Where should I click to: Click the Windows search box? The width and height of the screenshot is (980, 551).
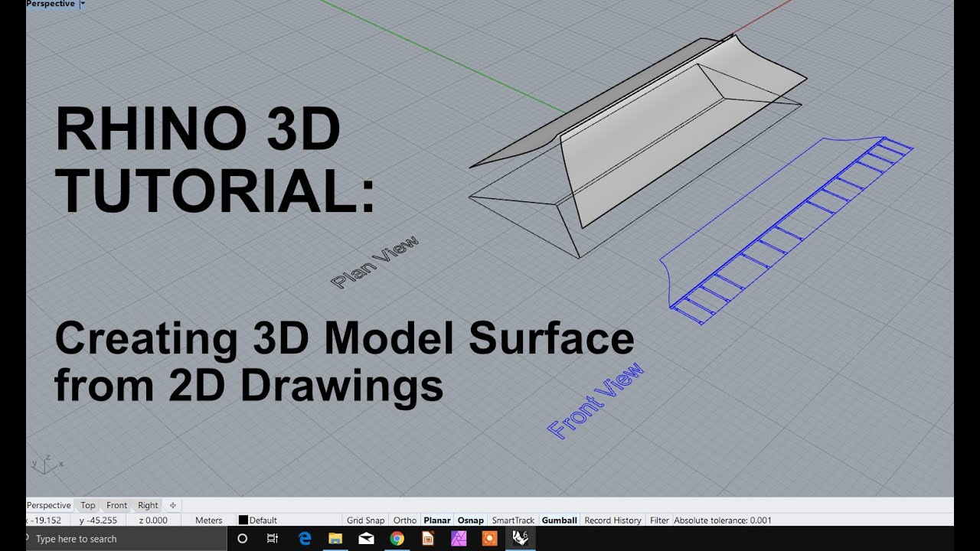coord(127,539)
